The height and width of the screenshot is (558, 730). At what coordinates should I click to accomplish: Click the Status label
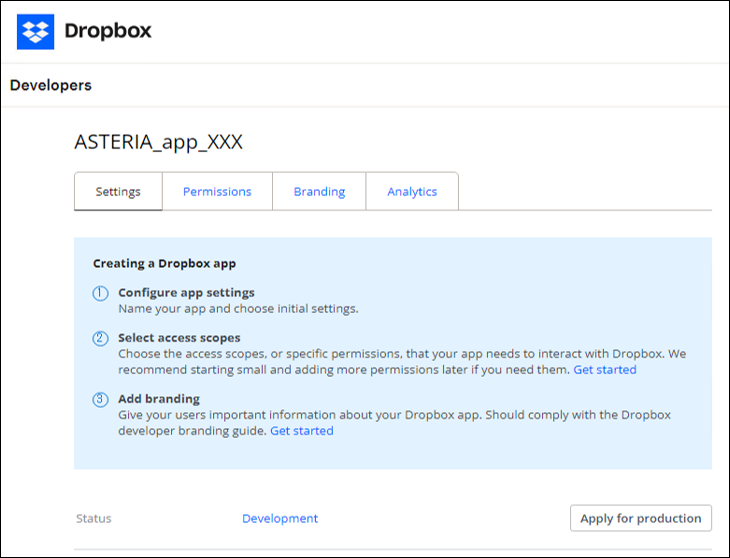94,518
